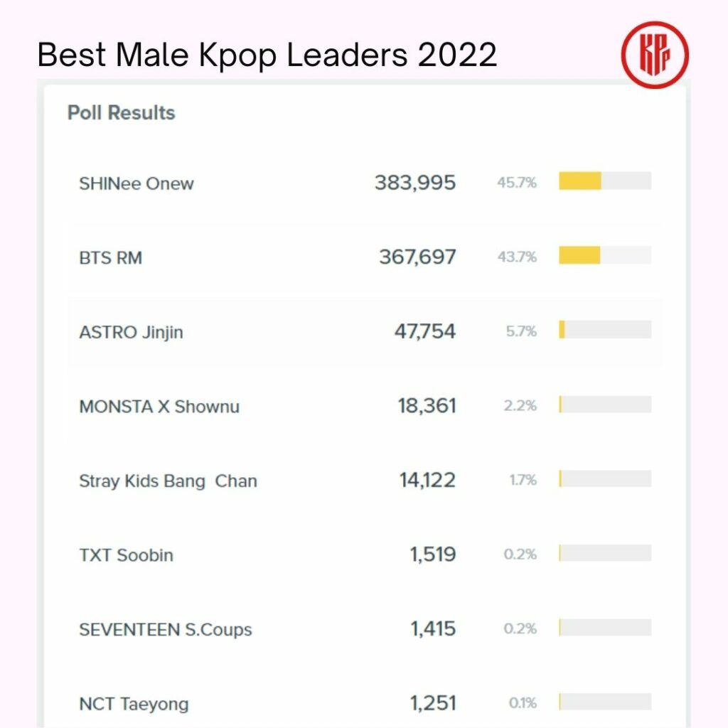
Task: Click ASTRO Jinjin's 5.7% vote bar
Action: coord(604,330)
